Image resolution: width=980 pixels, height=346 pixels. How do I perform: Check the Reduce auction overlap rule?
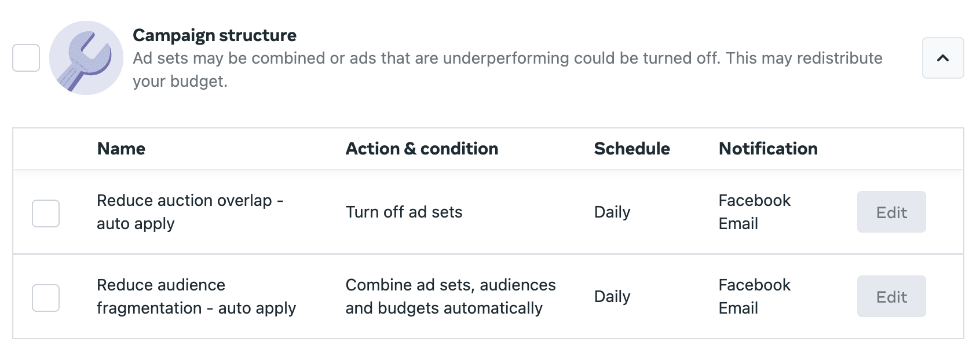point(46,212)
